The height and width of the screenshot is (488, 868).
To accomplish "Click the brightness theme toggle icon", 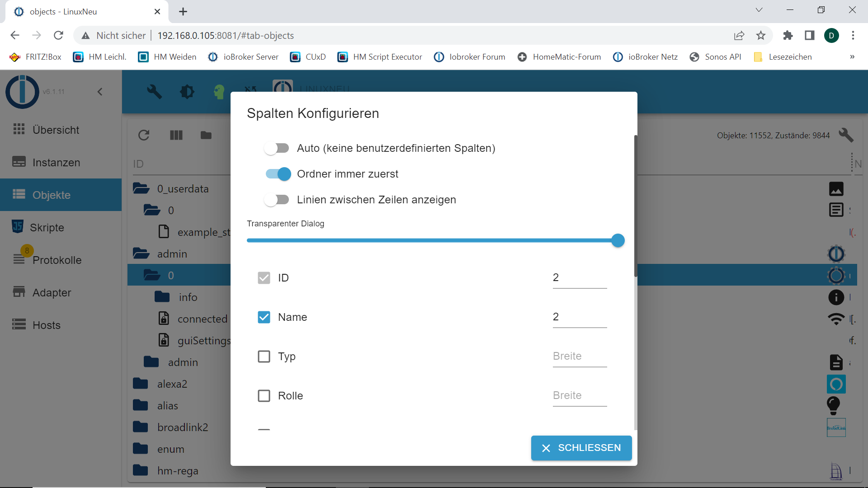I will pos(187,92).
